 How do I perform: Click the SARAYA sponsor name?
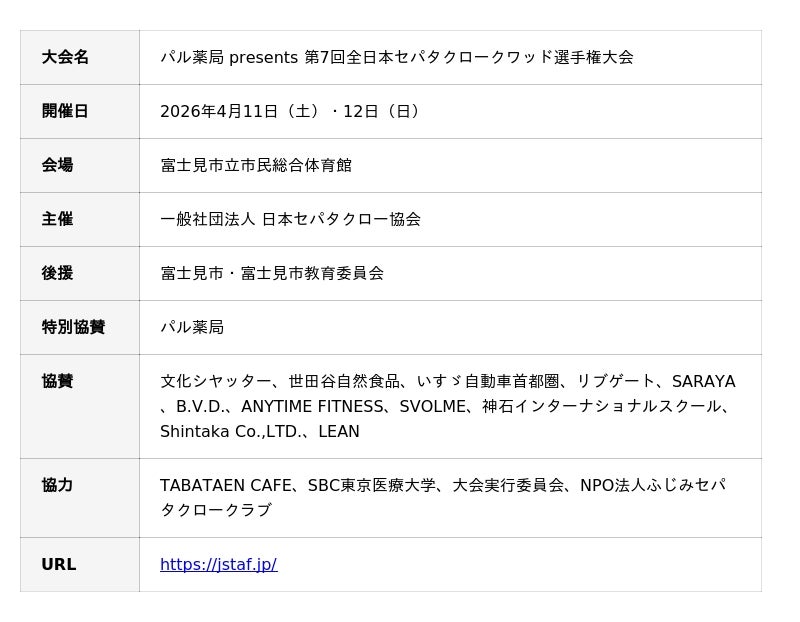[x=703, y=381]
